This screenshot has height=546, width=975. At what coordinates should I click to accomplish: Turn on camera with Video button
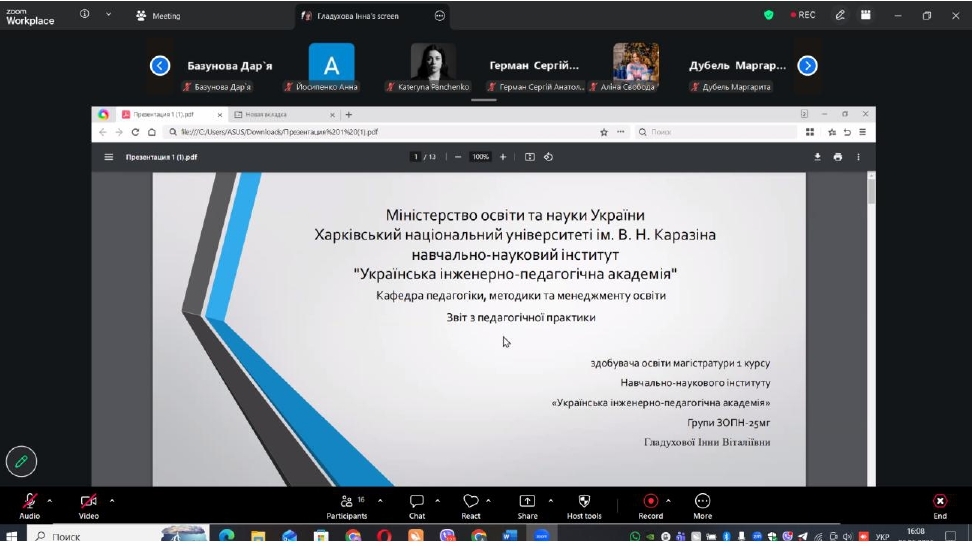click(88, 507)
